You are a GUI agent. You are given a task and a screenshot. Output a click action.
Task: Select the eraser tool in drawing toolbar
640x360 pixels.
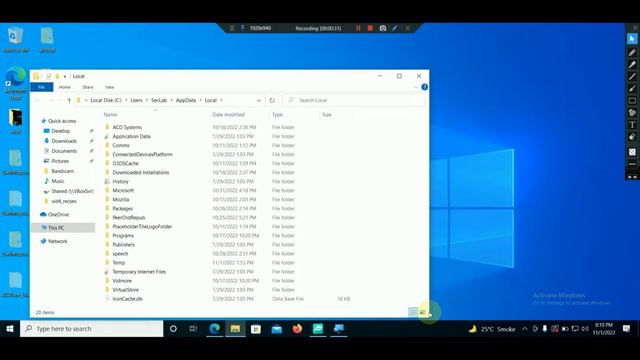pyautogui.click(x=632, y=137)
